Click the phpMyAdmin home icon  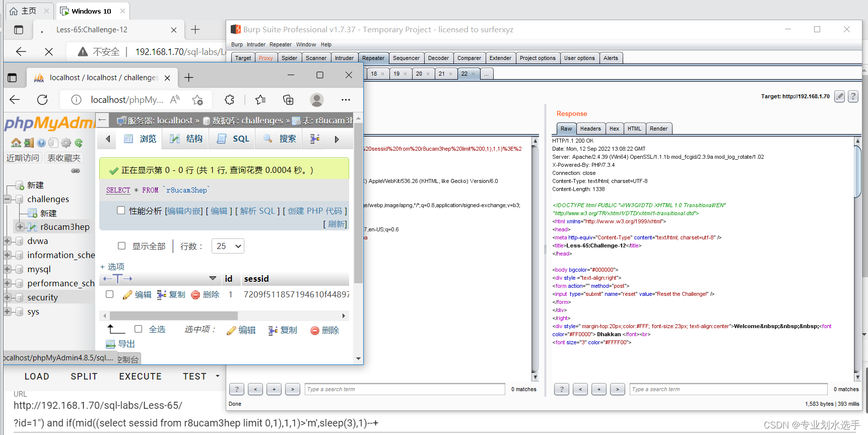click(x=16, y=143)
